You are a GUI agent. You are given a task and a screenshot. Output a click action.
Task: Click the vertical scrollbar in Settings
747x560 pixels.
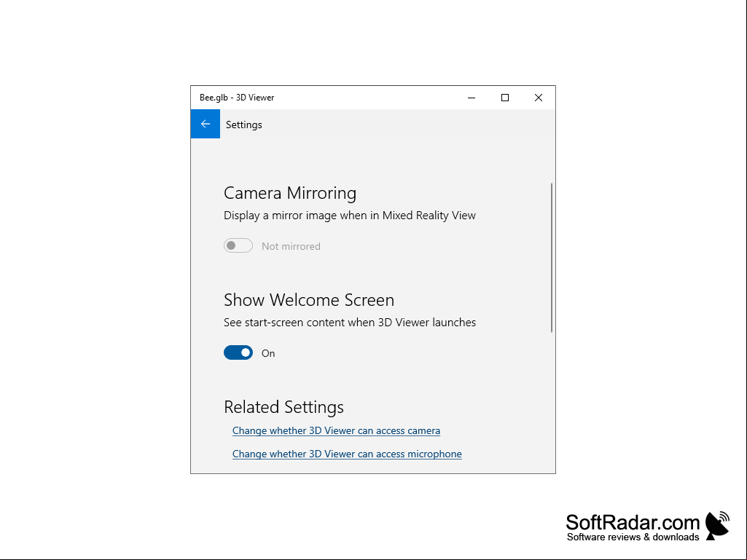552,258
